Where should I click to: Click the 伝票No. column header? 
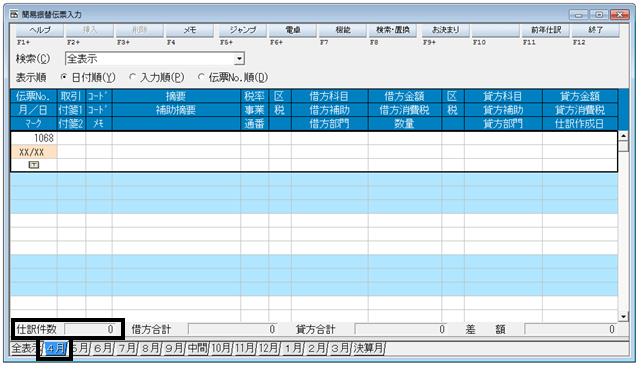(x=33, y=96)
